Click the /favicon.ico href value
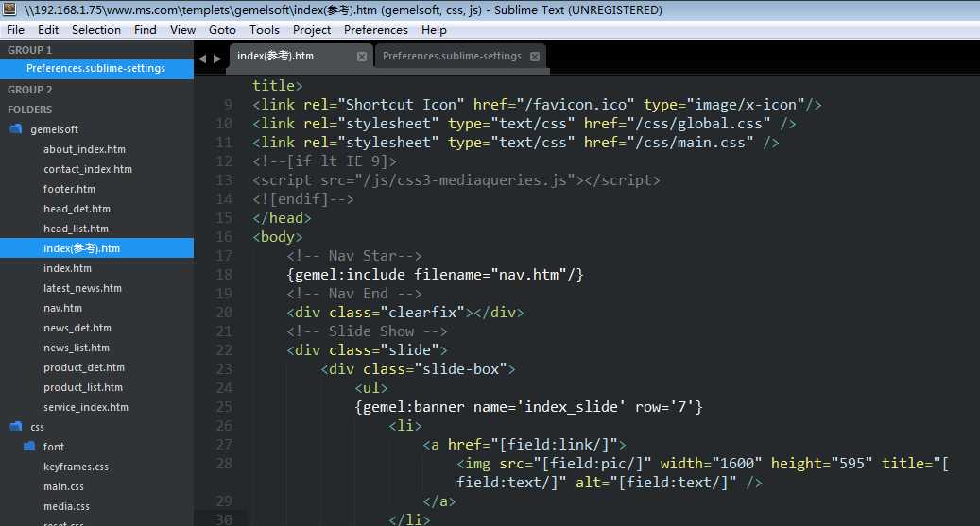Screen dimensions: 980x526 click(575, 104)
